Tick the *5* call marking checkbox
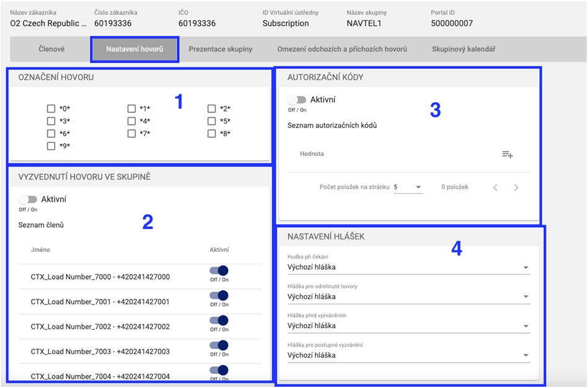The width and height of the screenshot is (588, 388). [212, 121]
